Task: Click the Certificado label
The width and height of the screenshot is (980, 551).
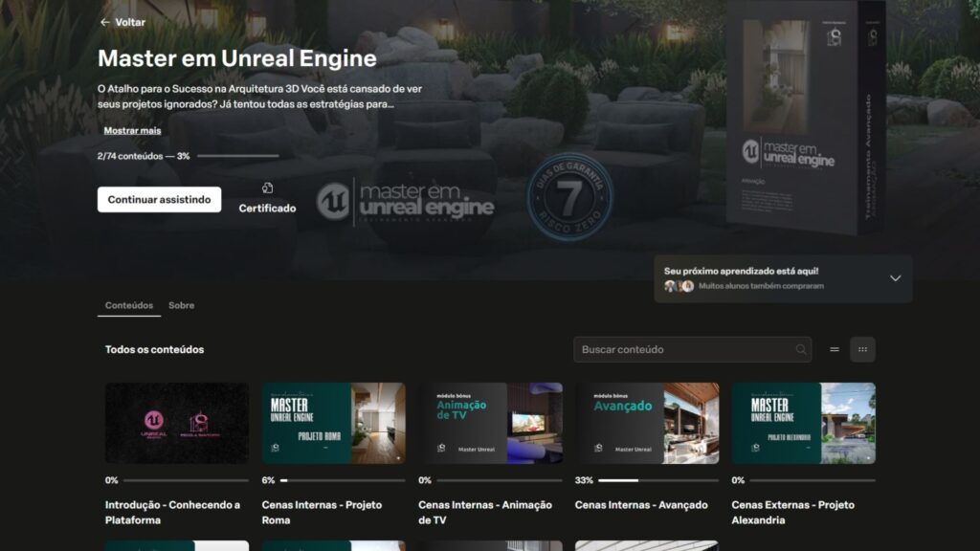Action: [x=268, y=208]
